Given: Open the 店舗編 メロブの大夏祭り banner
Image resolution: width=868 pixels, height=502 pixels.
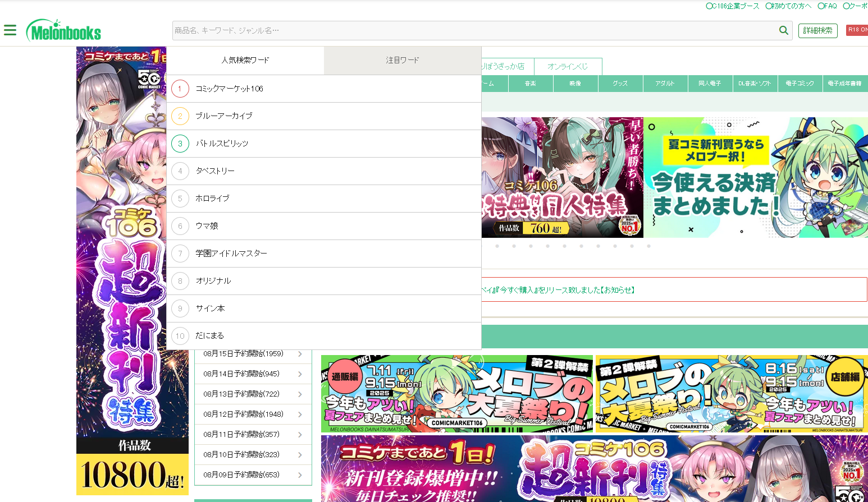Looking at the screenshot, I should point(732,394).
